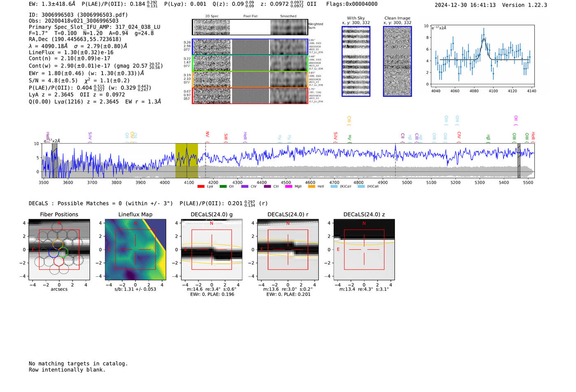Click the MgII magenta legend swatch
Screen dimensions: 576x392
288,186
